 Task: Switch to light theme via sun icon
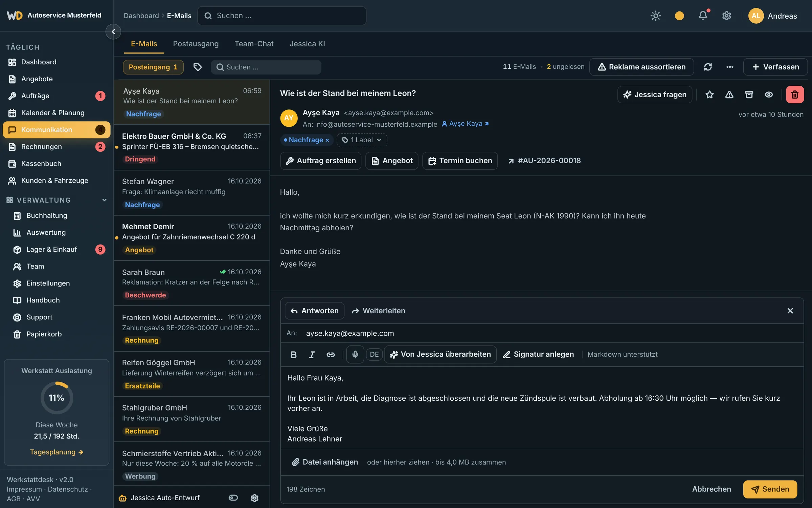656,16
